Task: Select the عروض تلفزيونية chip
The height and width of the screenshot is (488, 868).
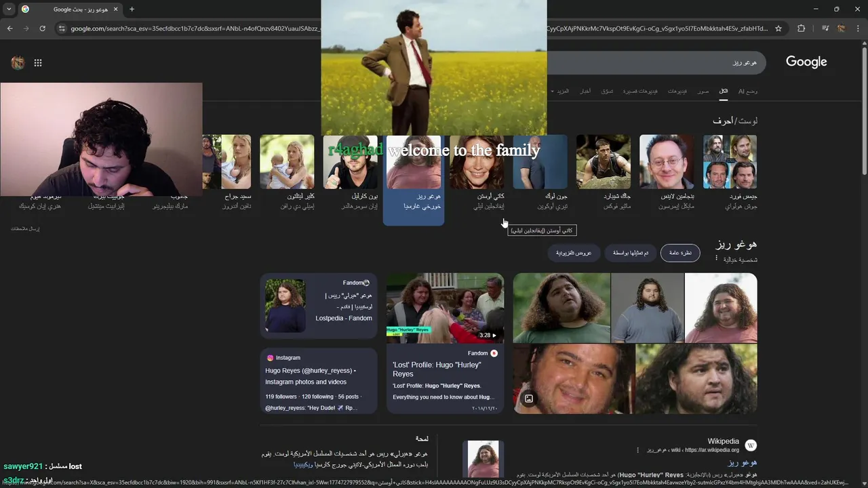Action: tap(574, 253)
